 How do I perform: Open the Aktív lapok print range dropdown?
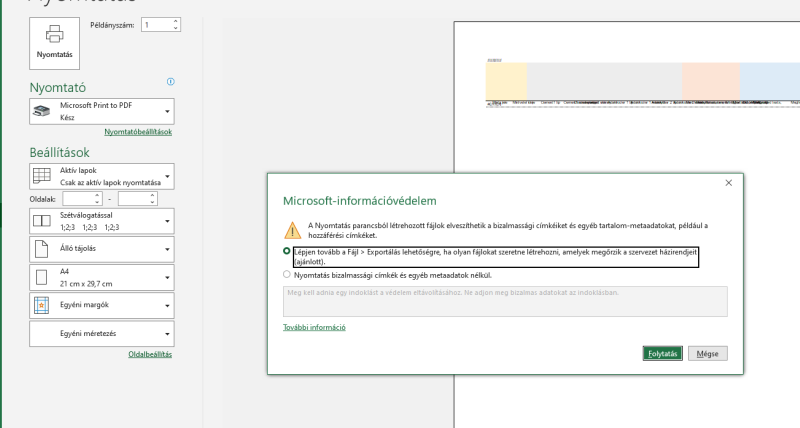102,177
